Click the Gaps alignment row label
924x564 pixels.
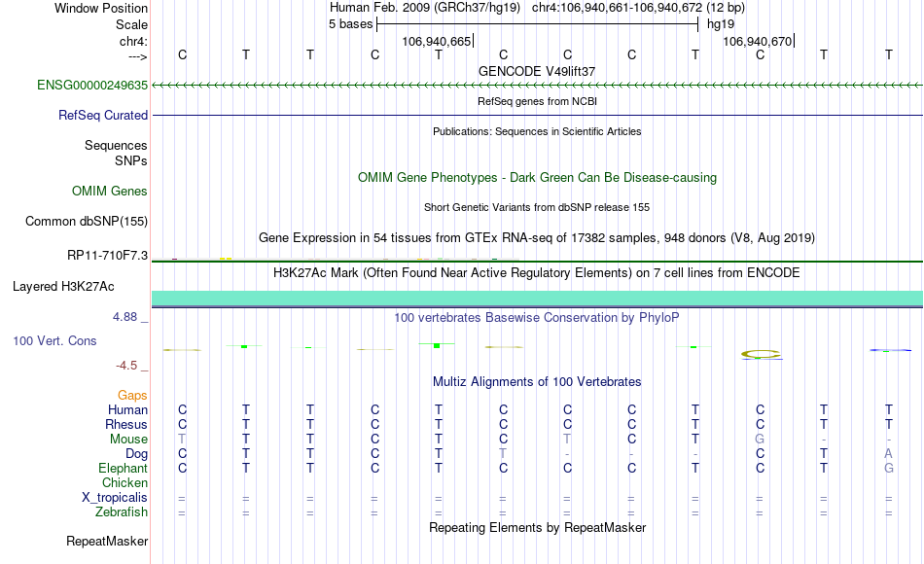[x=132, y=395]
